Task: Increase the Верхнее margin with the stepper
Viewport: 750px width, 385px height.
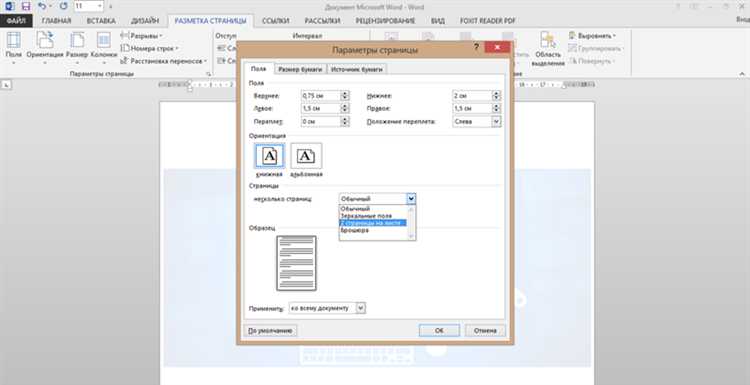Action: click(345, 93)
